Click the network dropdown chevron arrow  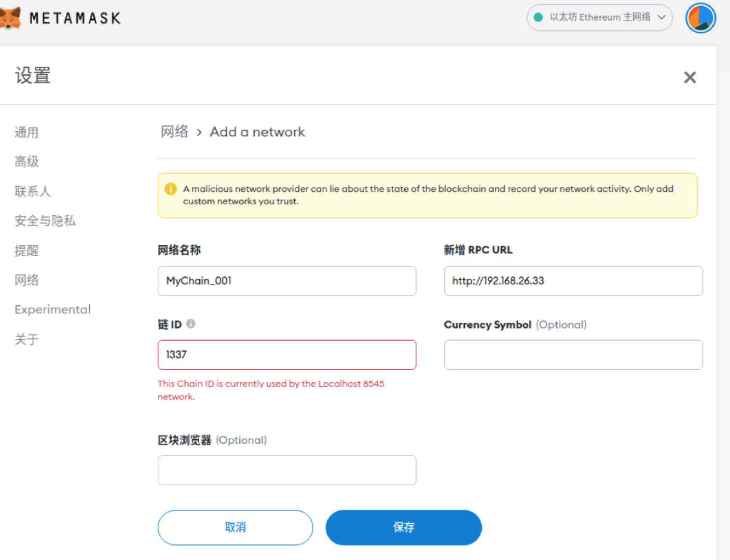click(662, 17)
